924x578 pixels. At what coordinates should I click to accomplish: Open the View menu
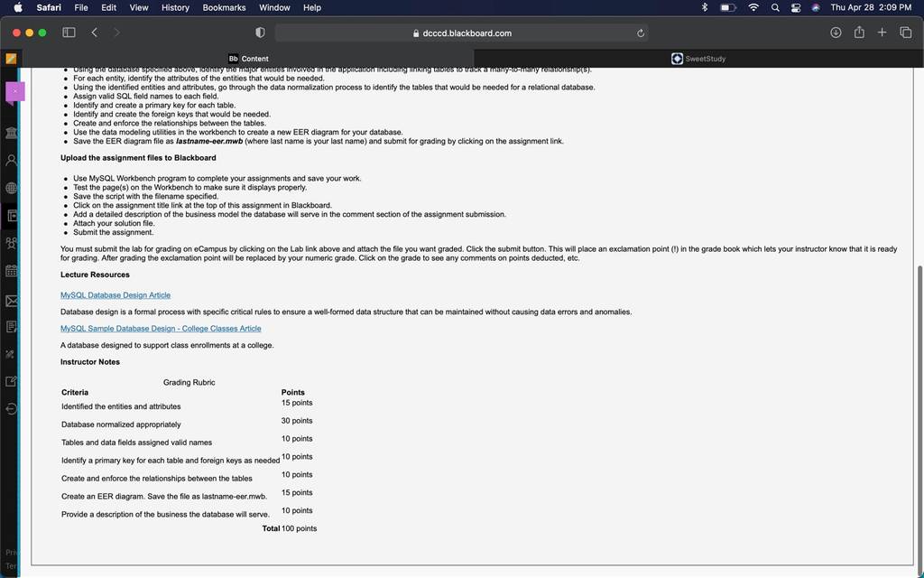pos(139,7)
